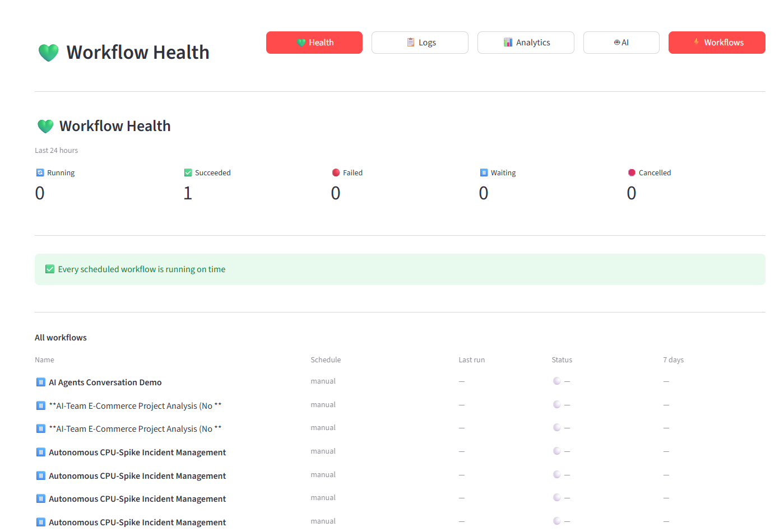Click the chart icon on the Analytics tab

tap(508, 42)
